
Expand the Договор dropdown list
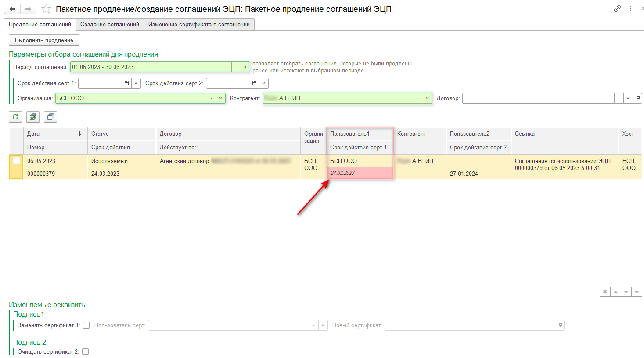point(619,98)
